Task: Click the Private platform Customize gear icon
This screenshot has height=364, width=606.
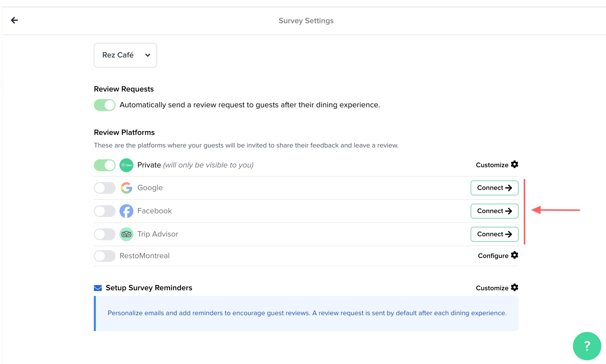Action: tap(514, 164)
